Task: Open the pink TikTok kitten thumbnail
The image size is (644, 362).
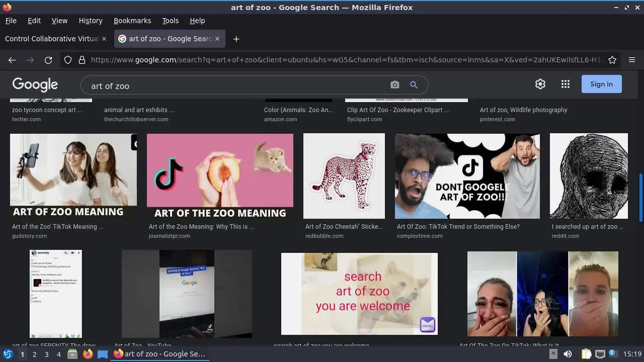Action: tap(220, 176)
